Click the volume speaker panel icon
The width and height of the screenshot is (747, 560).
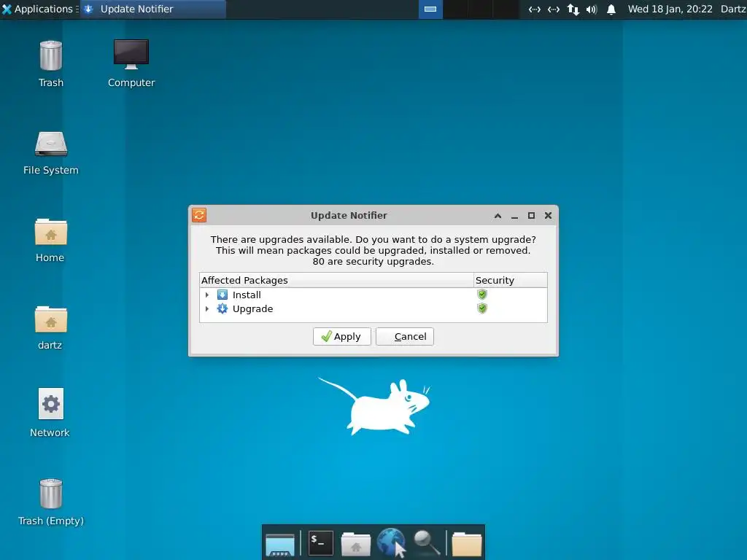click(591, 9)
